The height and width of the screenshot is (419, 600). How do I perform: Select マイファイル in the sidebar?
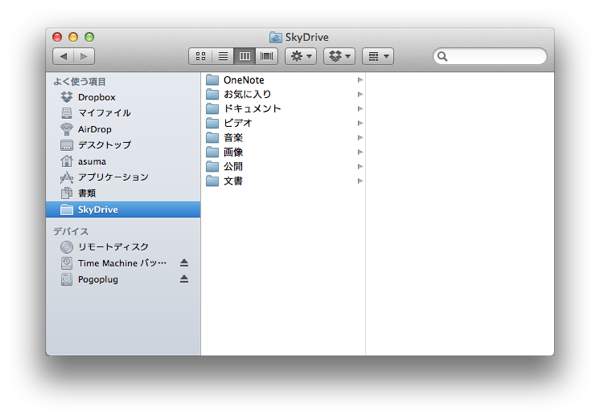[x=123, y=113]
